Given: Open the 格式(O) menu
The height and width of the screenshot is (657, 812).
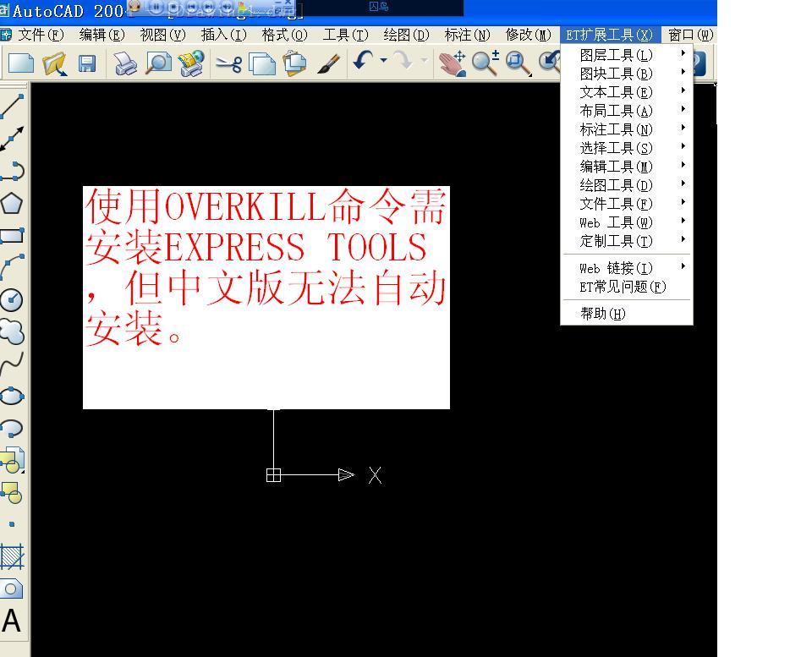Looking at the screenshot, I should (x=285, y=36).
